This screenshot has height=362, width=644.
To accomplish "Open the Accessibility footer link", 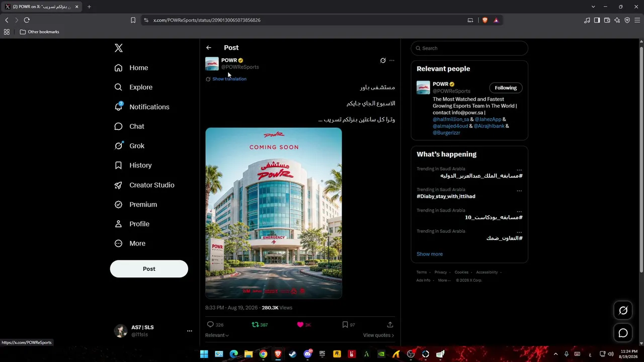I will (487, 273).
